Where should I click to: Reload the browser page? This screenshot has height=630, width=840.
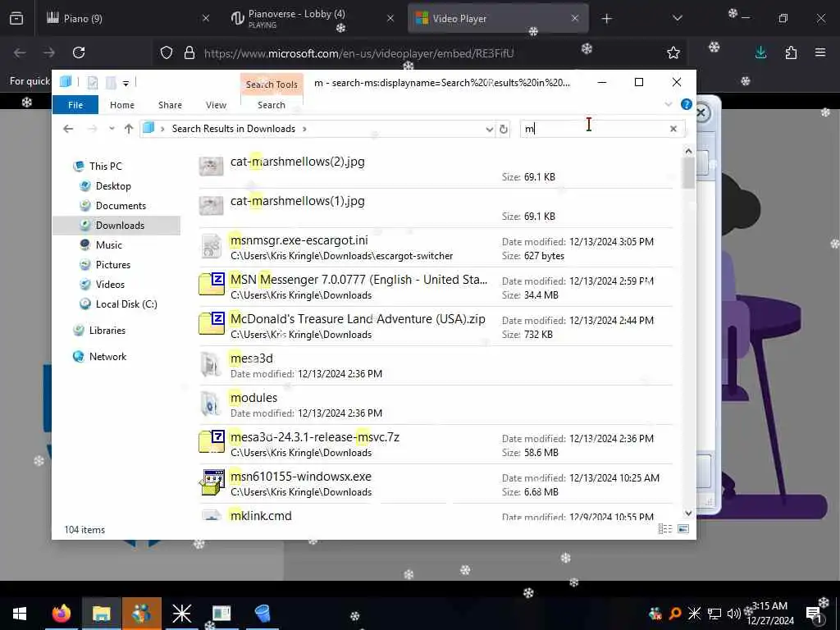tap(79, 52)
